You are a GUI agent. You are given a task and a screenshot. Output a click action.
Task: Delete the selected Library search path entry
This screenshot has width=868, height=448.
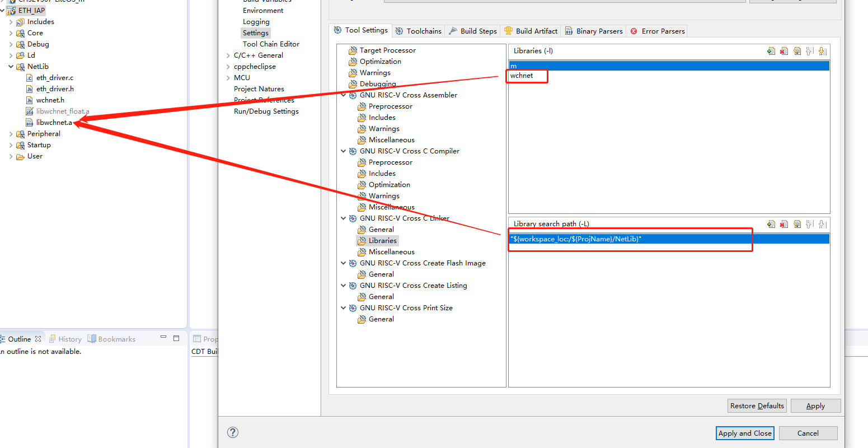(784, 224)
